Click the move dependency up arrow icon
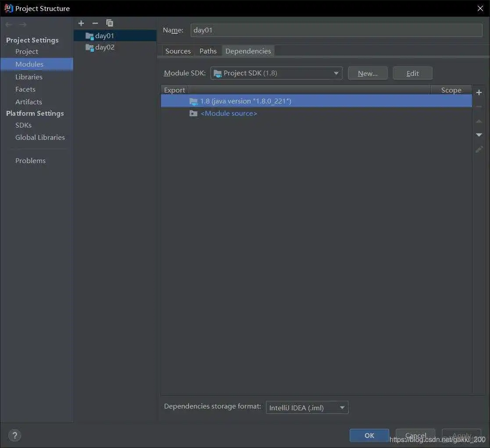This screenshot has height=448, width=490. 479,121
